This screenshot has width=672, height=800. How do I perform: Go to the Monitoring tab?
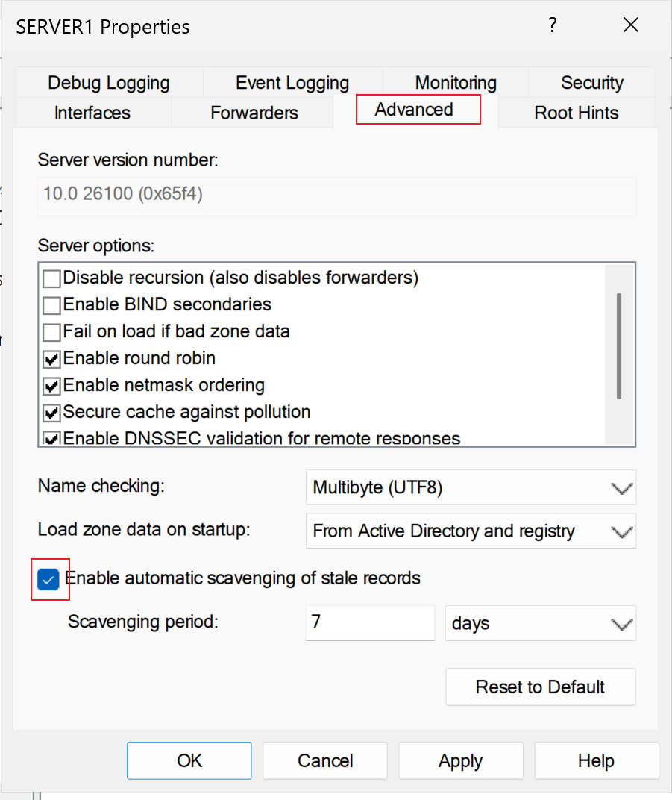pyautogui.click(x=455, y=83)
